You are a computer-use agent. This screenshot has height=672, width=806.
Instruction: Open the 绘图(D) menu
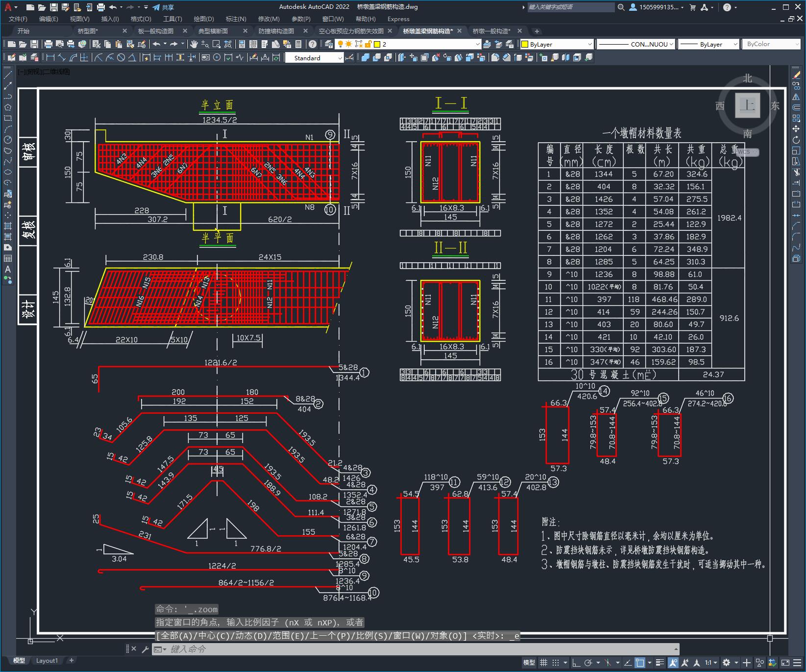[x=204, y=19]
